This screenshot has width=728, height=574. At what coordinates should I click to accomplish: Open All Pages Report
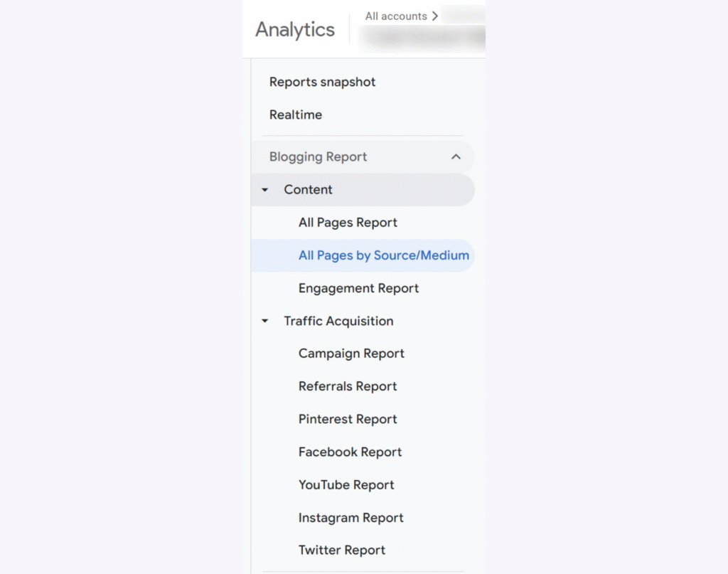(348, 223)
